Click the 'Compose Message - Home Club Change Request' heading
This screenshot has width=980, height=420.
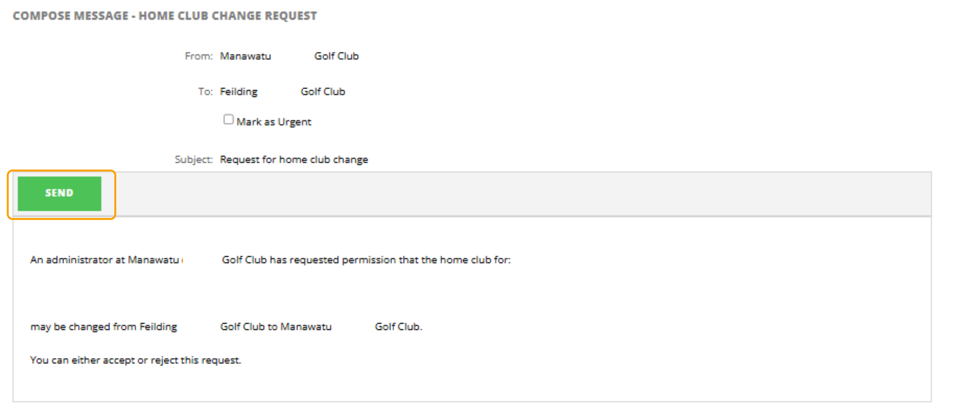tap(165, 16)
